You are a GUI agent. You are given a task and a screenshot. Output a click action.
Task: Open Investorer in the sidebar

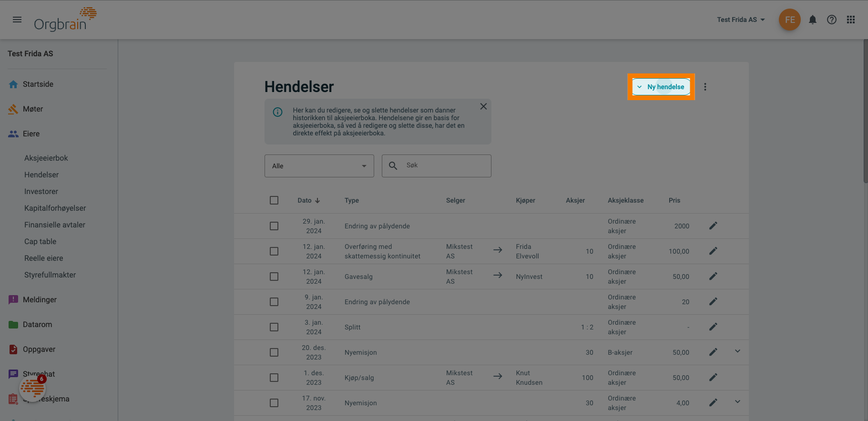41,192
